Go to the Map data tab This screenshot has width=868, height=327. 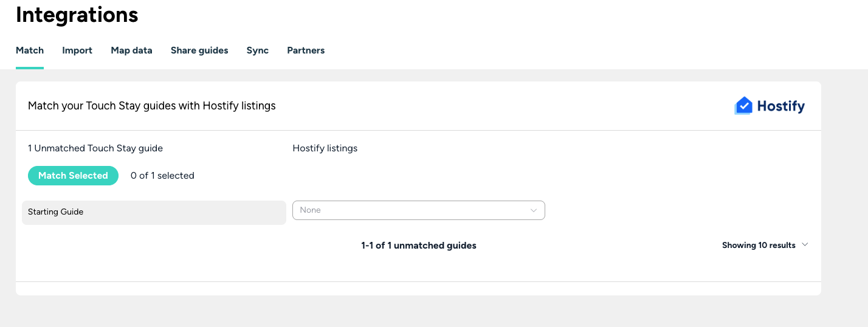coord(131,50)
